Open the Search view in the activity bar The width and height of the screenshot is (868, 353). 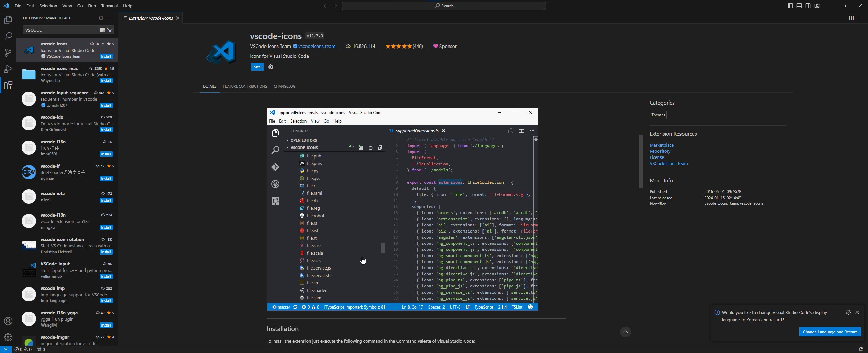tap(8, 36)
